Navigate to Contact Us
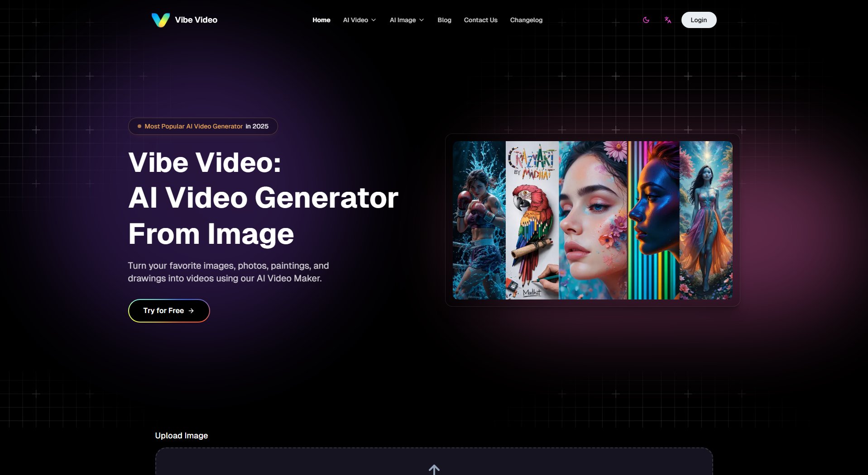Viewport: 868px width, 475px height. pyautogui.click(x=480, y=20)
